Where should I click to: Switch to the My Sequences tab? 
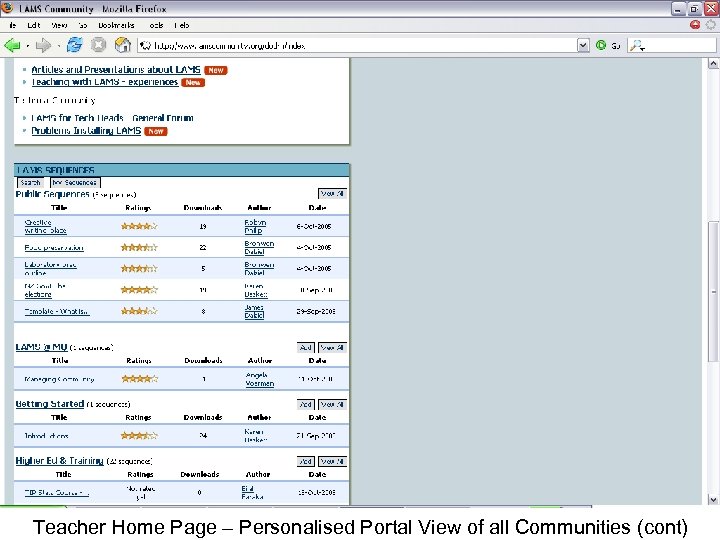(x=74, y=182)
